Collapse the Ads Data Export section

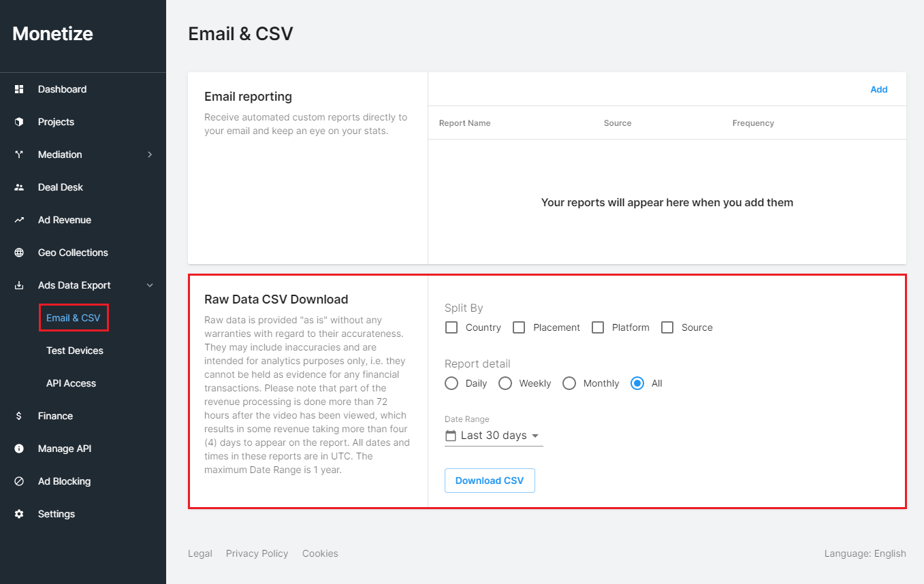[150, 285]
